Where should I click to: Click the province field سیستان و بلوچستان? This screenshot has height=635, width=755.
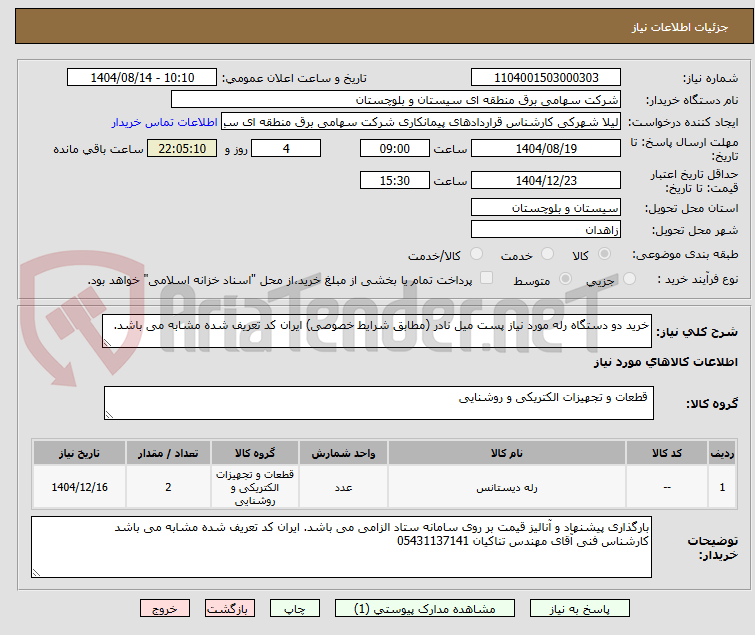point(546,207)
